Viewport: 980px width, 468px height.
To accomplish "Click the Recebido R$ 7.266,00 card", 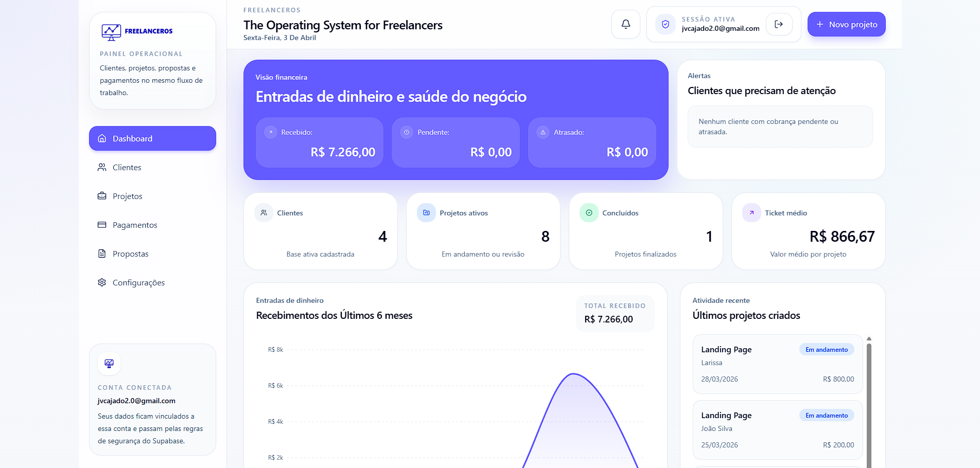I will 320,142.
